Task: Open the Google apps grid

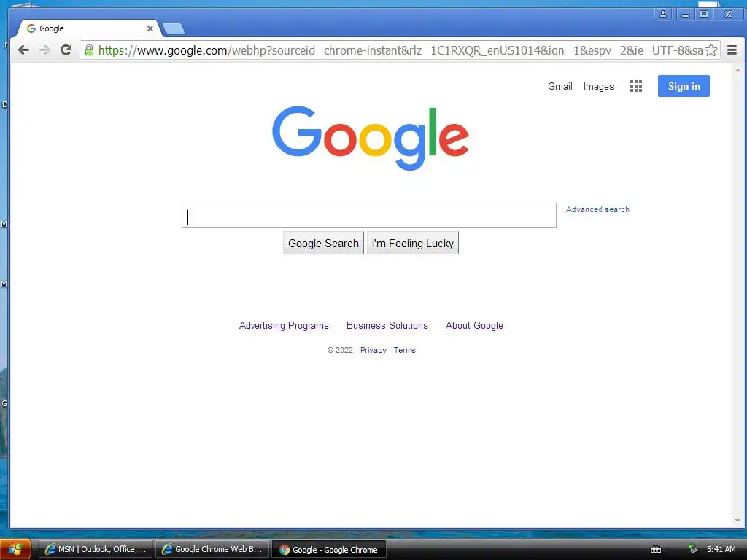Action: (x=636, y=86)
